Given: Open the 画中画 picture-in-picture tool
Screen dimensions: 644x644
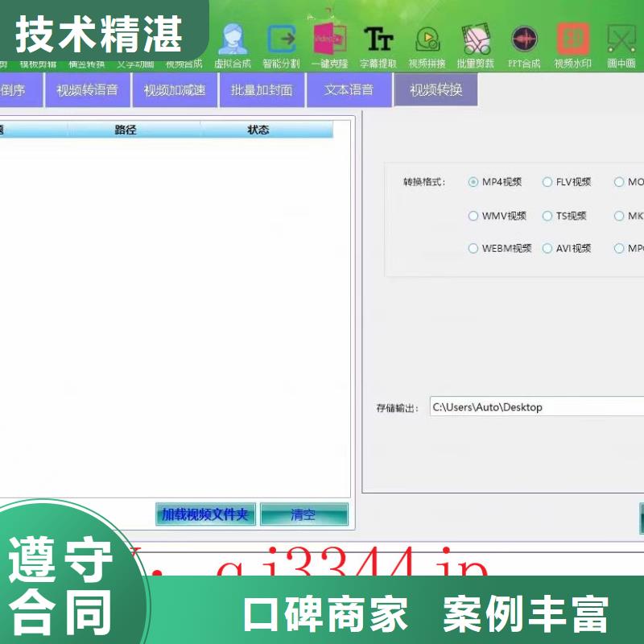Looking at the screenshot, I should 621,46.
